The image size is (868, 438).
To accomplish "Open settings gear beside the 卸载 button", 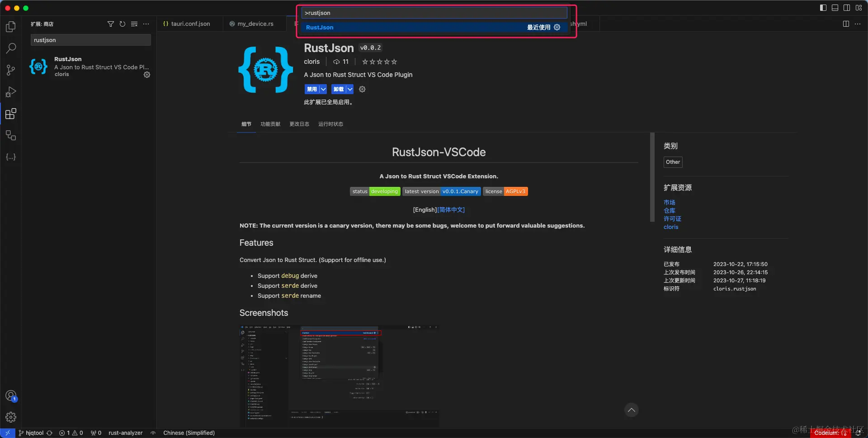I will [362, 89].
